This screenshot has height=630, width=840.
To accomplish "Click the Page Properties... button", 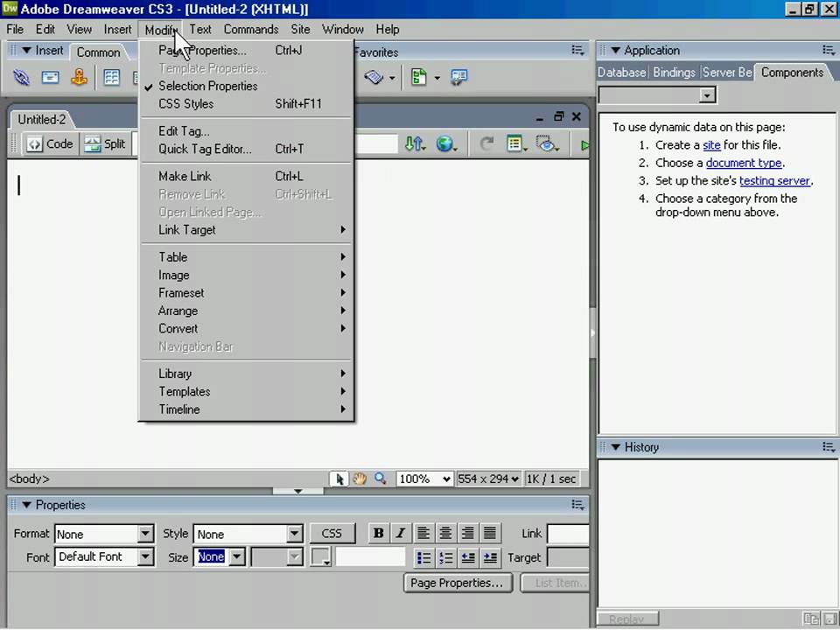I will tap(458, 583).
